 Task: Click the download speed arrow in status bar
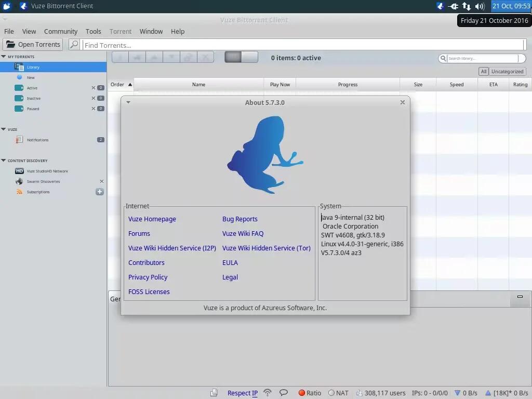(457, 393)
